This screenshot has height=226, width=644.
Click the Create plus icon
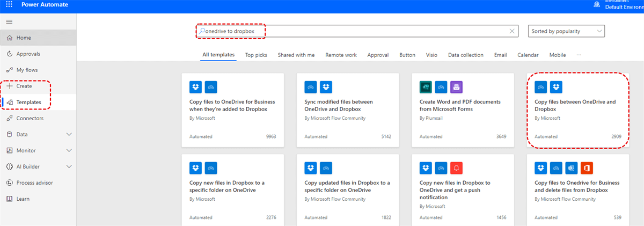9,86
